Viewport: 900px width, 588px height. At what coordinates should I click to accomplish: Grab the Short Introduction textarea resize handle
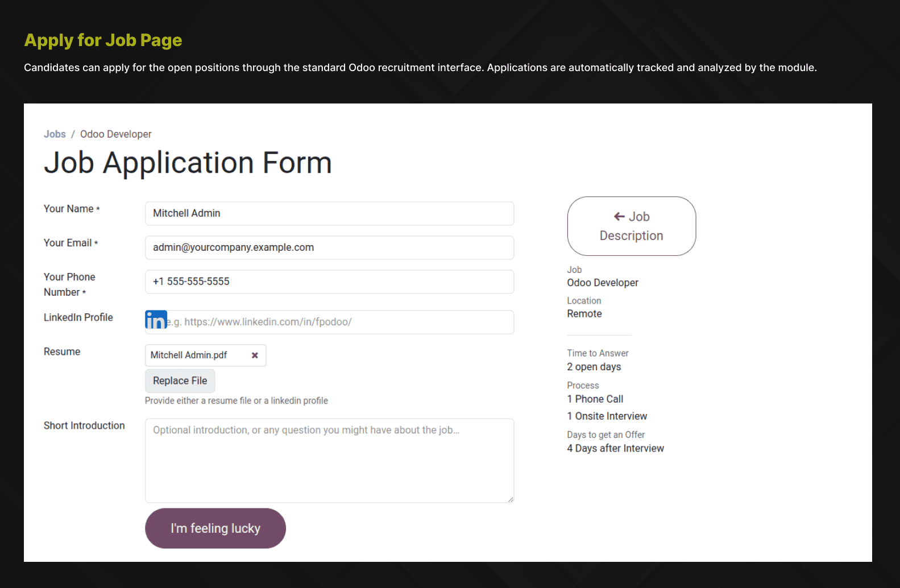(x=510, y=499)
